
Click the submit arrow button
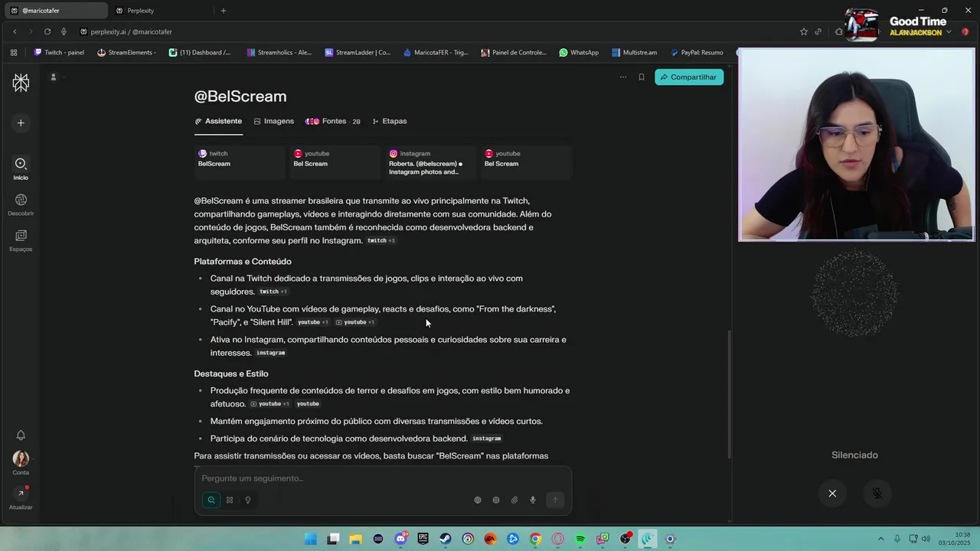tap(555, 500)
